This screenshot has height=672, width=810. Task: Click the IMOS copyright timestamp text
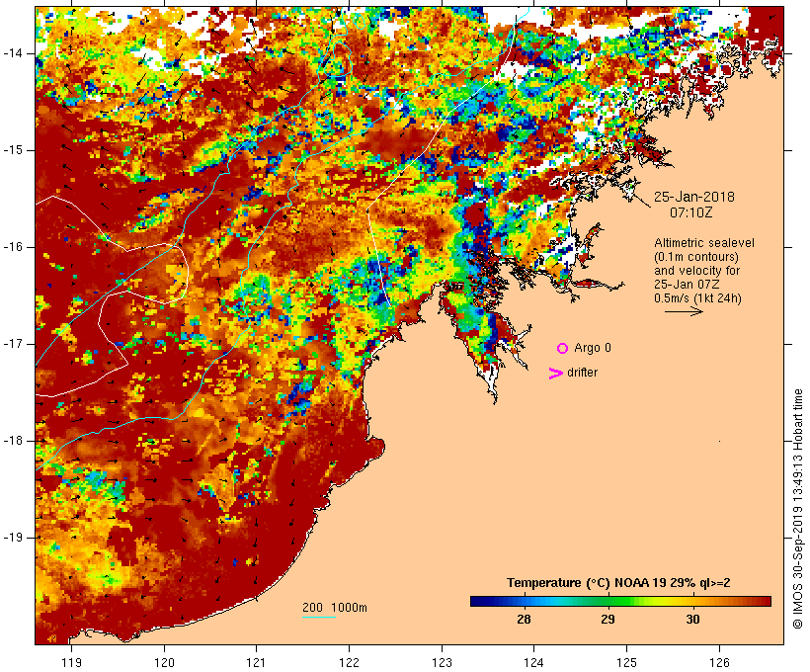(797, 509)
